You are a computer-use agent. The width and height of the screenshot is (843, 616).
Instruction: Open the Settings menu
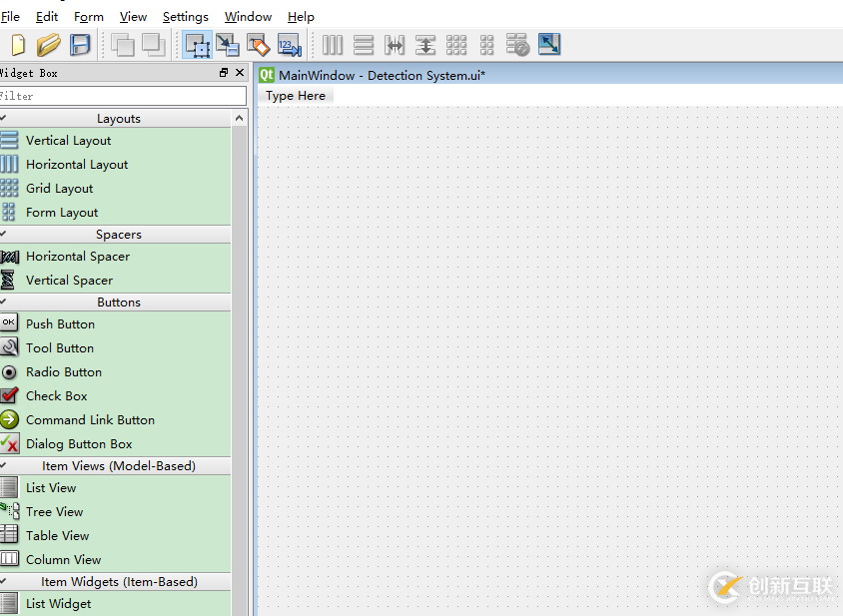[x=186, y=17]
